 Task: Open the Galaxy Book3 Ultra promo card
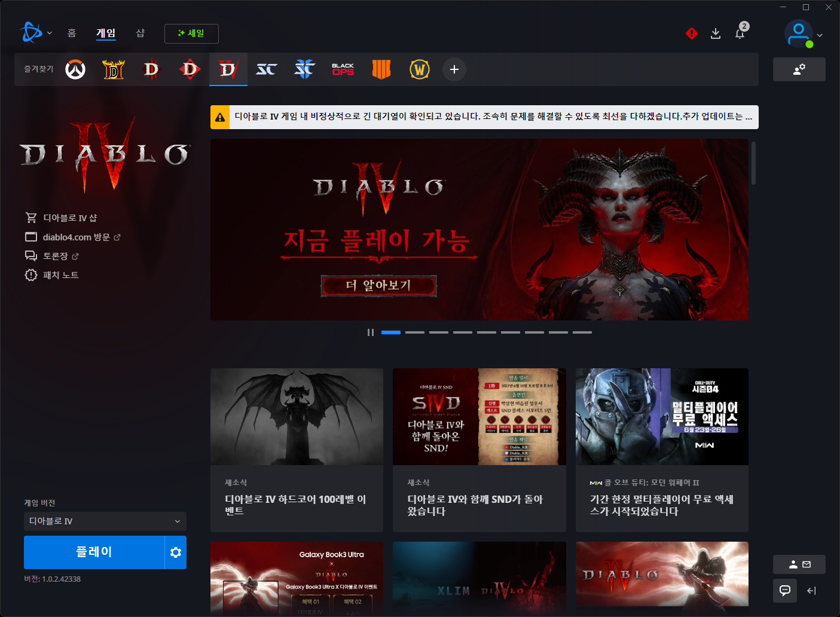pos(297,578)
